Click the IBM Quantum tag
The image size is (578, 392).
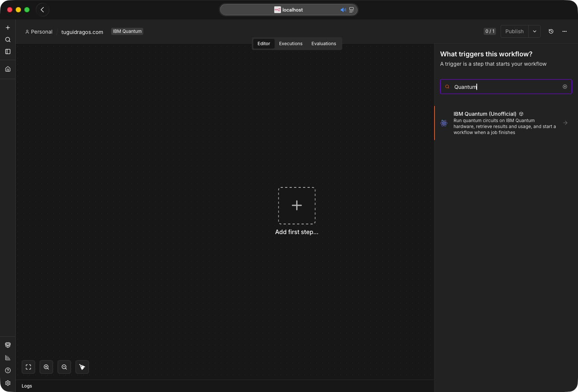click(127, 31)
